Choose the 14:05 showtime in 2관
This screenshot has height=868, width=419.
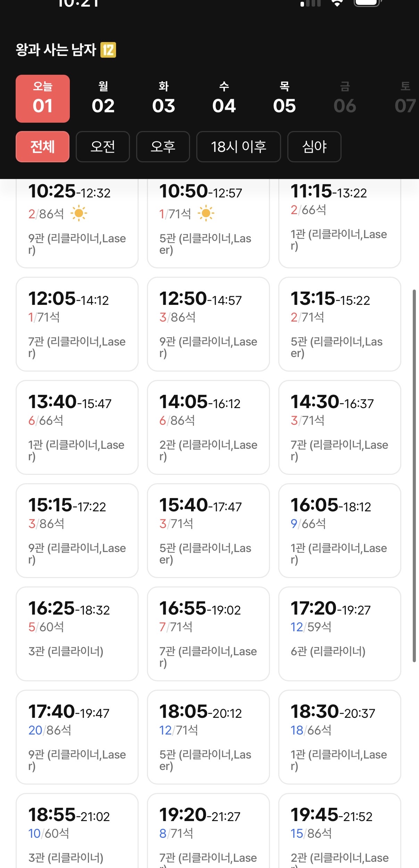pos(208,427)
